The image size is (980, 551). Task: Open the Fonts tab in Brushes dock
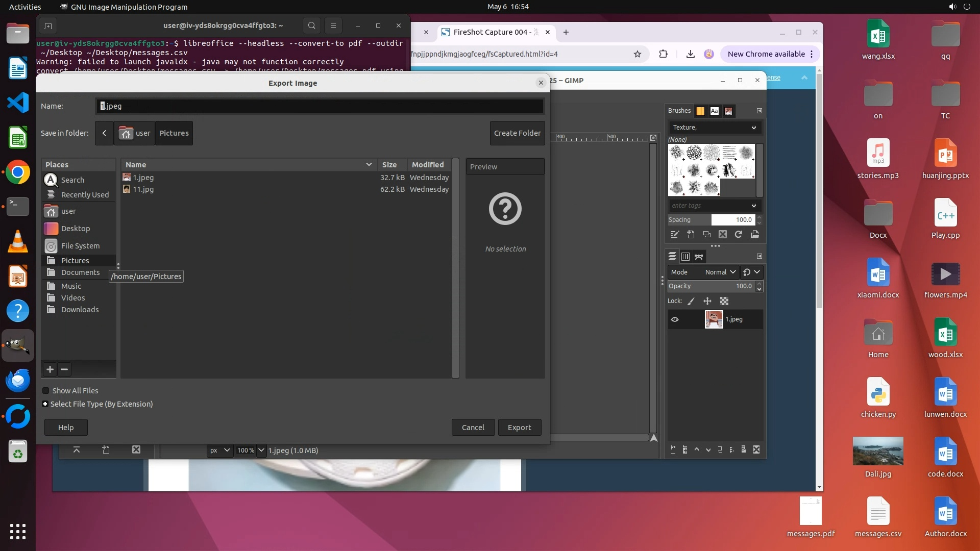pos(715,111)
